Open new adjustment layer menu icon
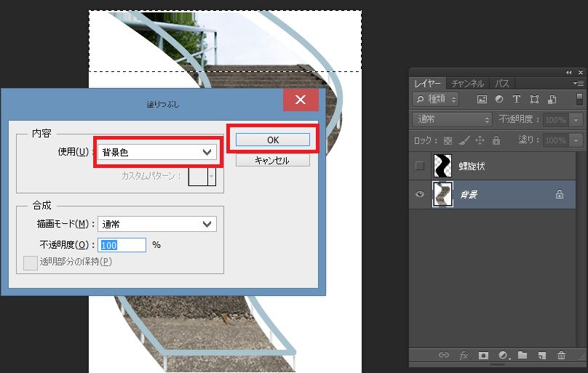This screenshot has height=373, width=588. coord(502,356)
